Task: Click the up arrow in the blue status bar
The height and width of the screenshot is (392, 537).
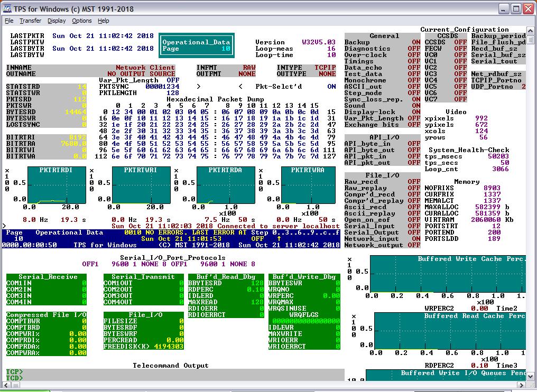Action: [279, 239]
